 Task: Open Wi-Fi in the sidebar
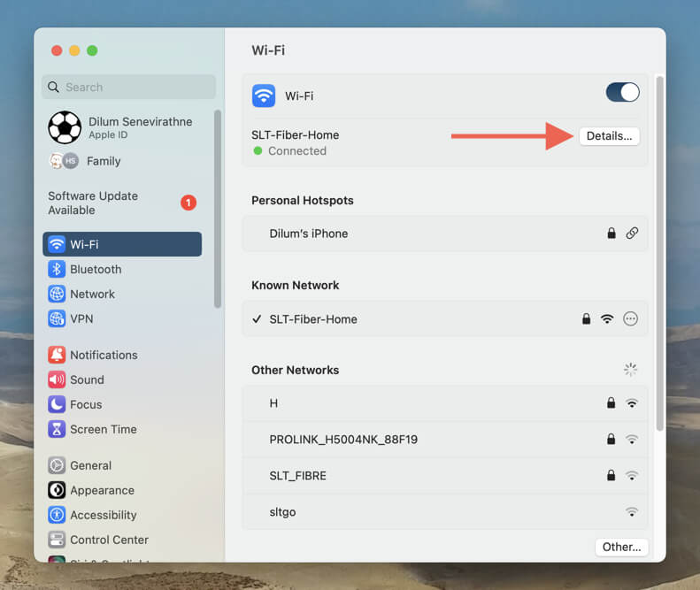point(122,244)
